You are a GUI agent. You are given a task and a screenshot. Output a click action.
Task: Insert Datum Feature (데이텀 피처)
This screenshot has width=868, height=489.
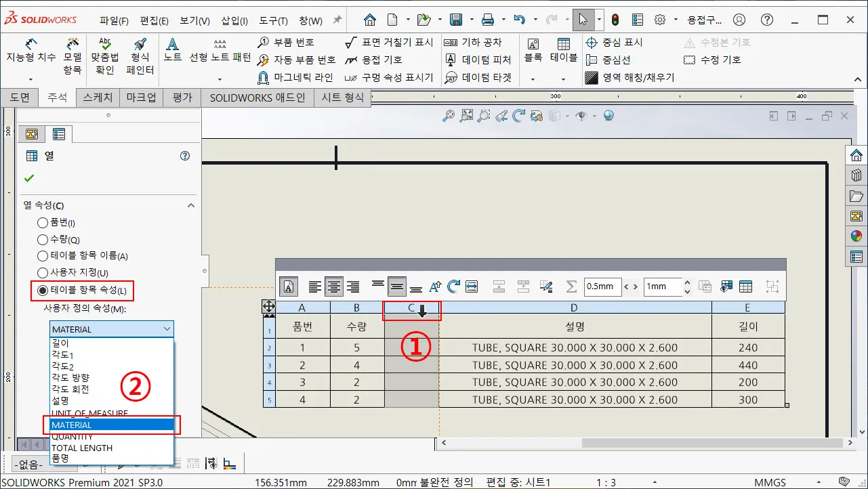[478, 60]
